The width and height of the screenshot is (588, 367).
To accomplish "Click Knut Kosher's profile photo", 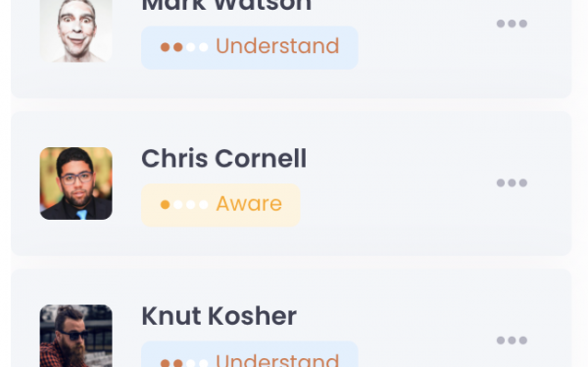I will coord(76,336).
